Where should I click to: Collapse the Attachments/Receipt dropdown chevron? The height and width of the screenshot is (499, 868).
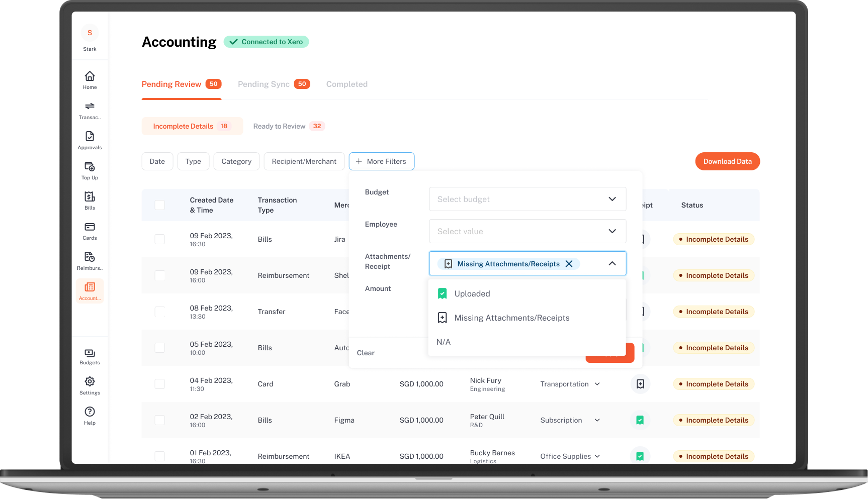click(x=612, y=263)
